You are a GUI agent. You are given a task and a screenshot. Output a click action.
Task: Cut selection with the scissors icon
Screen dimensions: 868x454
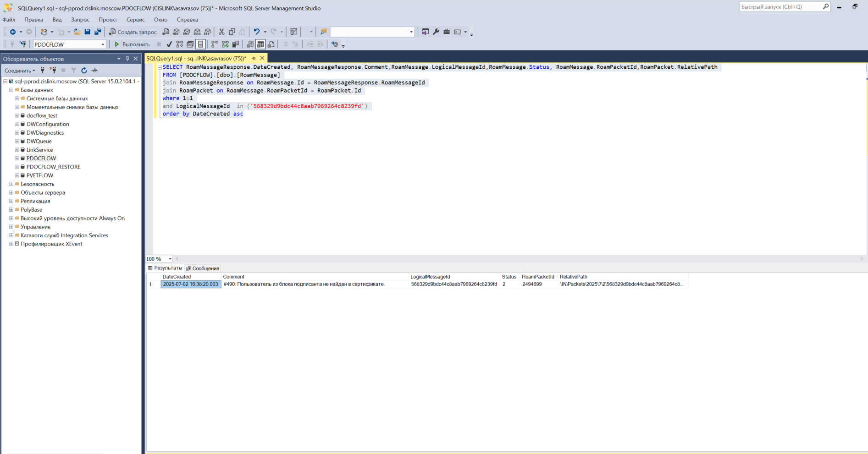pos(221,32)
